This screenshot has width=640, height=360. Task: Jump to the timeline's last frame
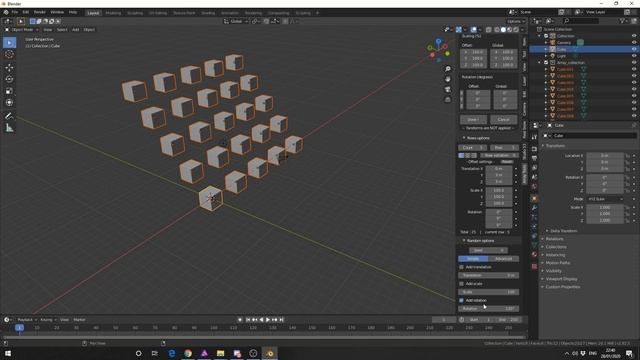pos(281,320)
